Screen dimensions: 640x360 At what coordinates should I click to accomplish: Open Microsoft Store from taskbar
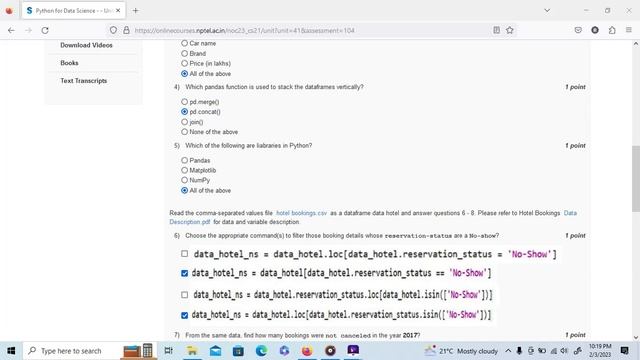(238, 351)
